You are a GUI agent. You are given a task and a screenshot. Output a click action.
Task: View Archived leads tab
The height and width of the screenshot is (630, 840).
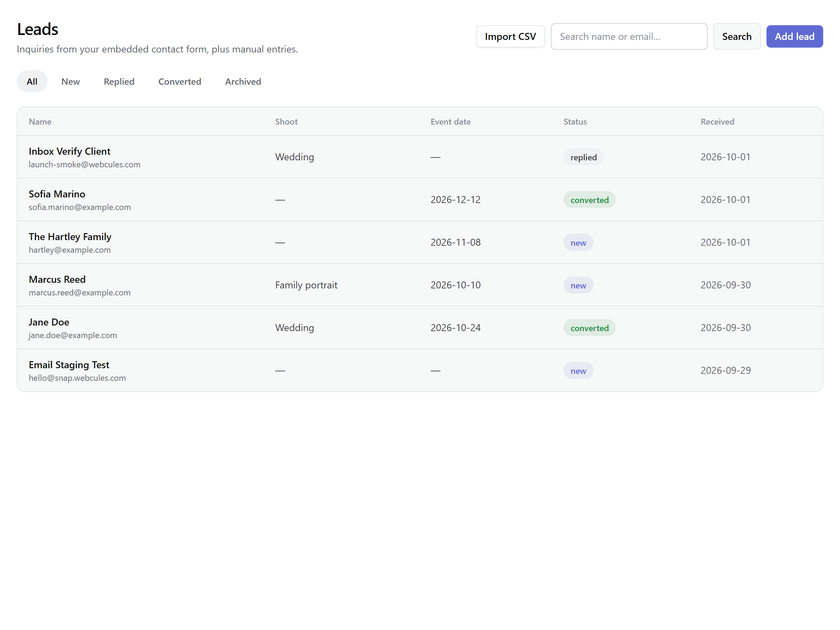pyautogui.click(x=243, y=81)
